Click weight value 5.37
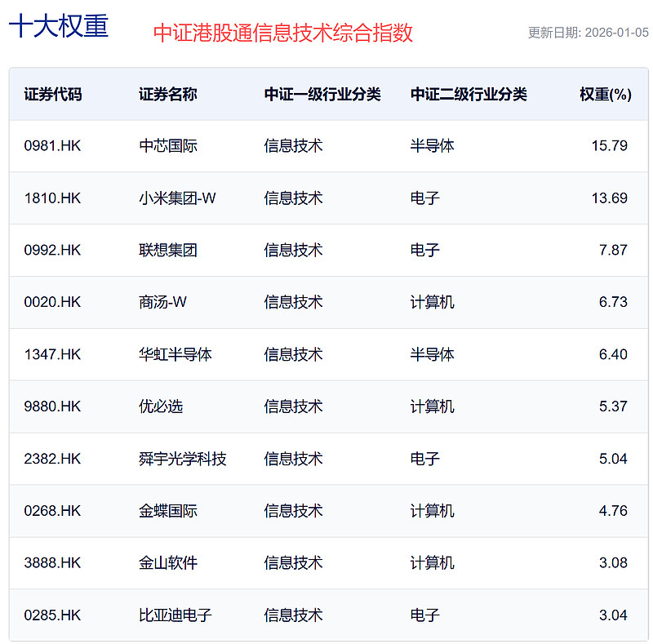The width and height of the screenshot is (653, 644). [x=613, y=406]
